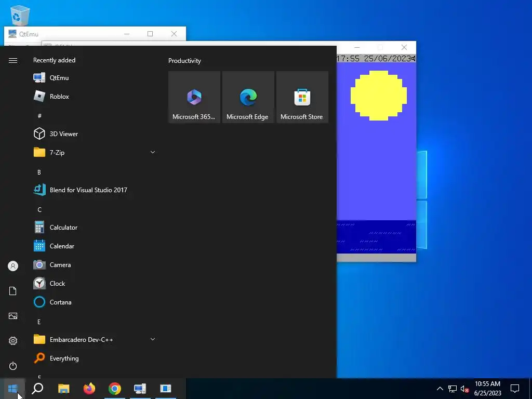Viewport: 532px width, 399px height.
Task: Open the notification Action Center
Action: (515, 389)
